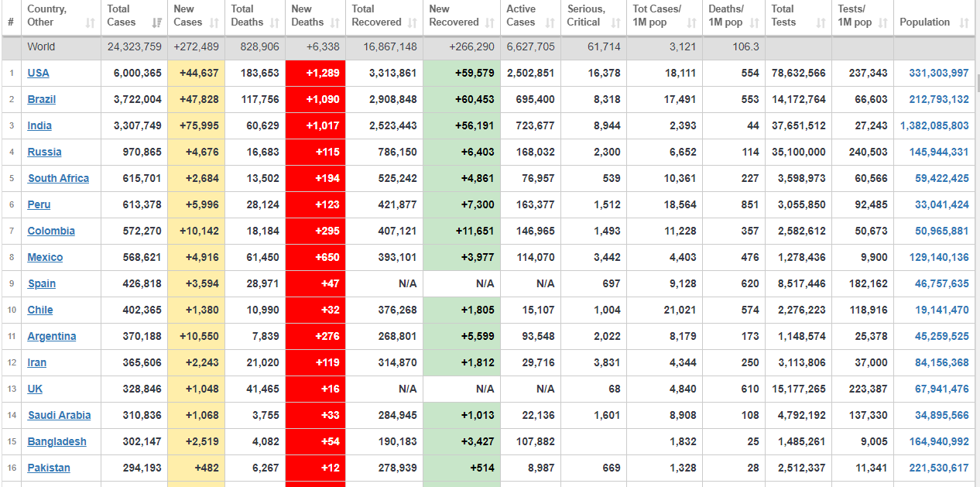This screenshot has width=980, height=487.
Task: Select Mexico new deaths cell +650
Action: 316,257
